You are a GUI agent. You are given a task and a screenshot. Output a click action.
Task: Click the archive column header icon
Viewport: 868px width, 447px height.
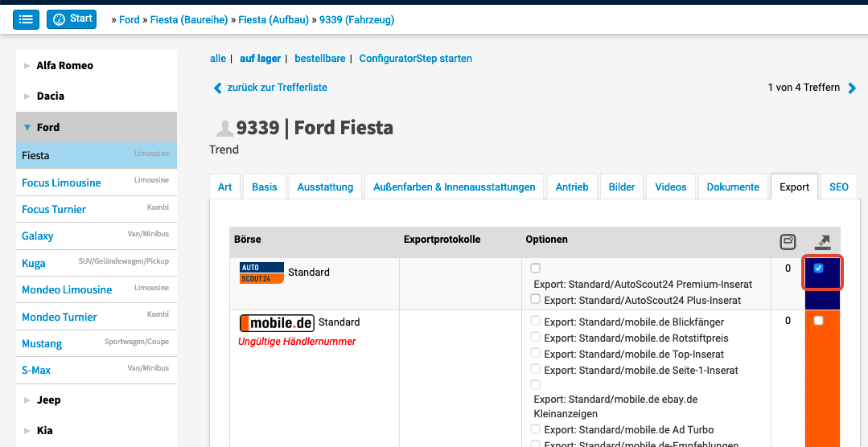788,241
